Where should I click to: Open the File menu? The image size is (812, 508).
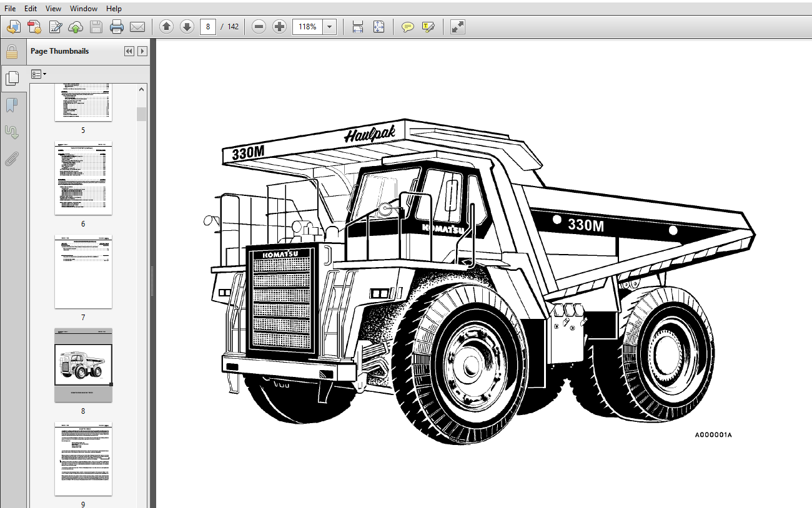10,9
